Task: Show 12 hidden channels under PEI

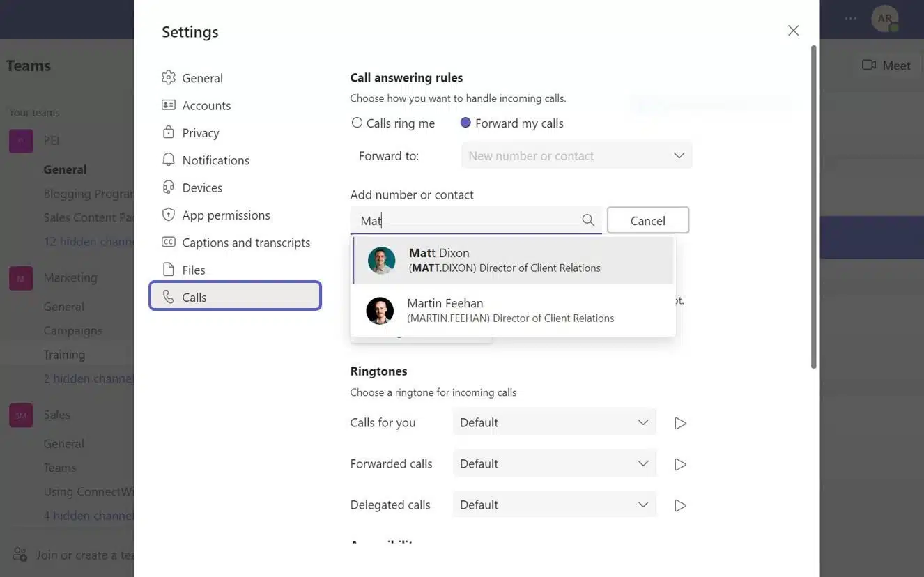Action: tap(88, 241)
